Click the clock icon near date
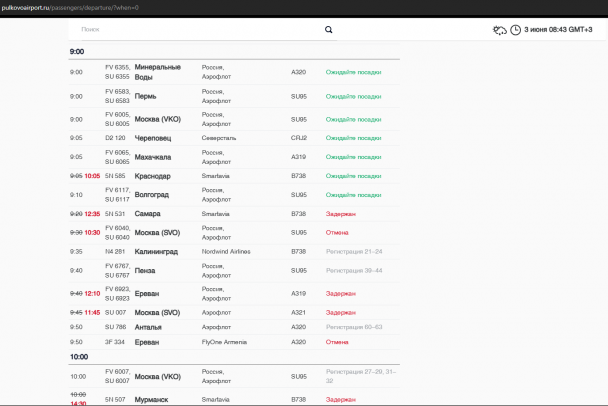 coord(515,30)
